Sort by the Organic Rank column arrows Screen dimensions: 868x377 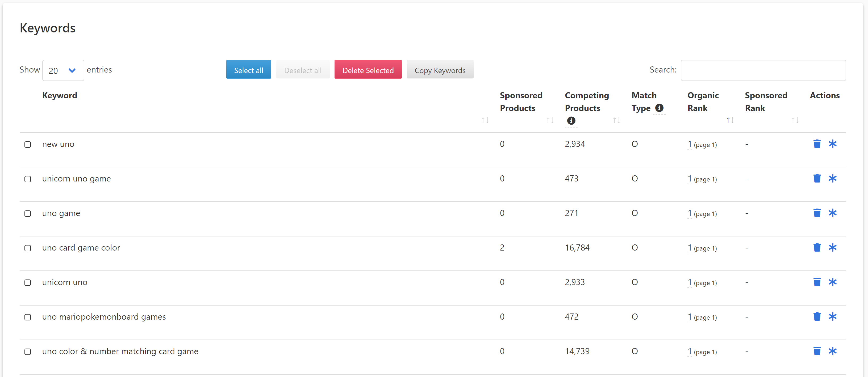click(730, 120)
